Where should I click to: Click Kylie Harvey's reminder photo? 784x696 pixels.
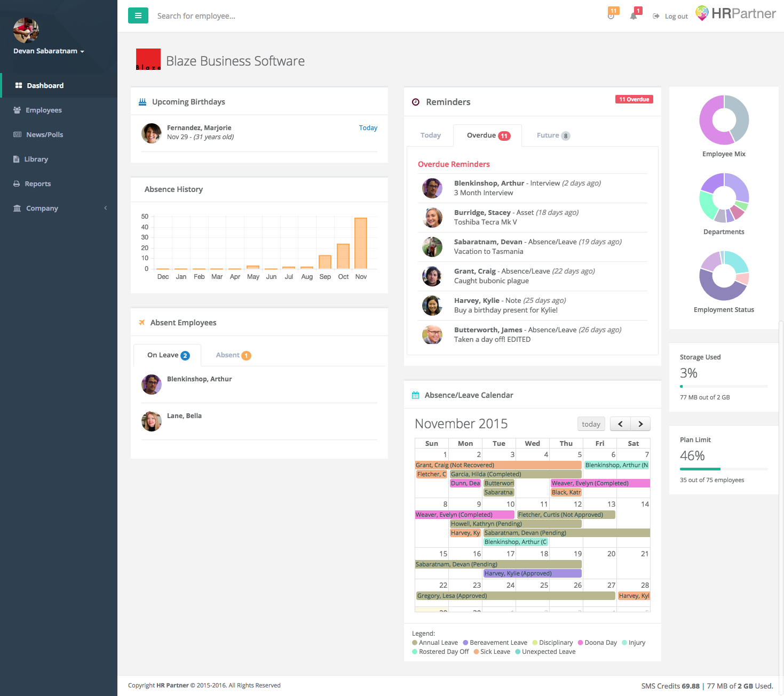coord(432,306)
